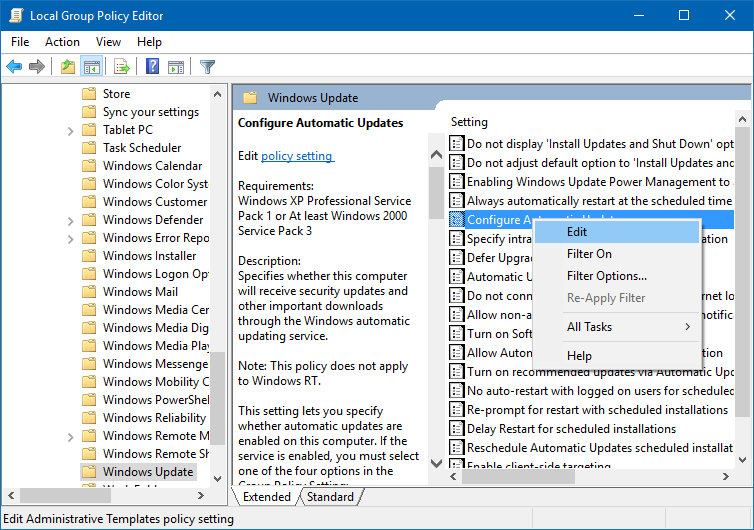
Task: Click icon of Re-prompt for restart policy
Action: [456, 409]
